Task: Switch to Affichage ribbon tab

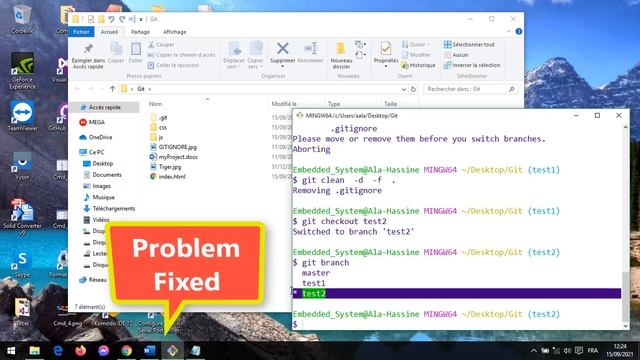Action: point(175,32)
